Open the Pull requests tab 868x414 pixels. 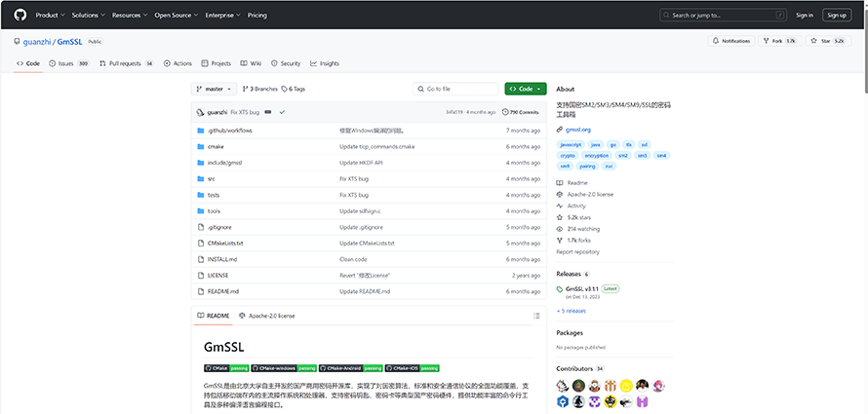click(126, 63)
